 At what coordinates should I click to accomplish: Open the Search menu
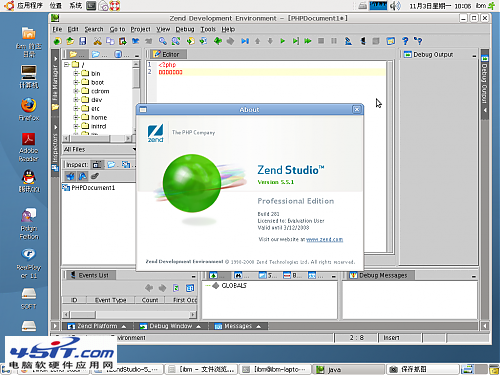tap(94, 29)
